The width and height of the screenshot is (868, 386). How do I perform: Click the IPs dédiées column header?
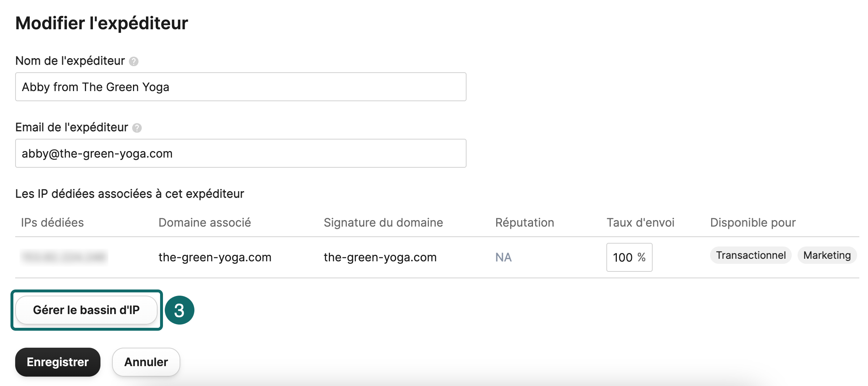point(52,223)
